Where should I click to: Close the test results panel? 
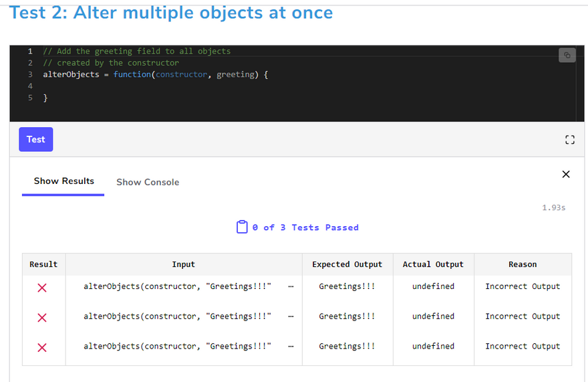(566, 175)
